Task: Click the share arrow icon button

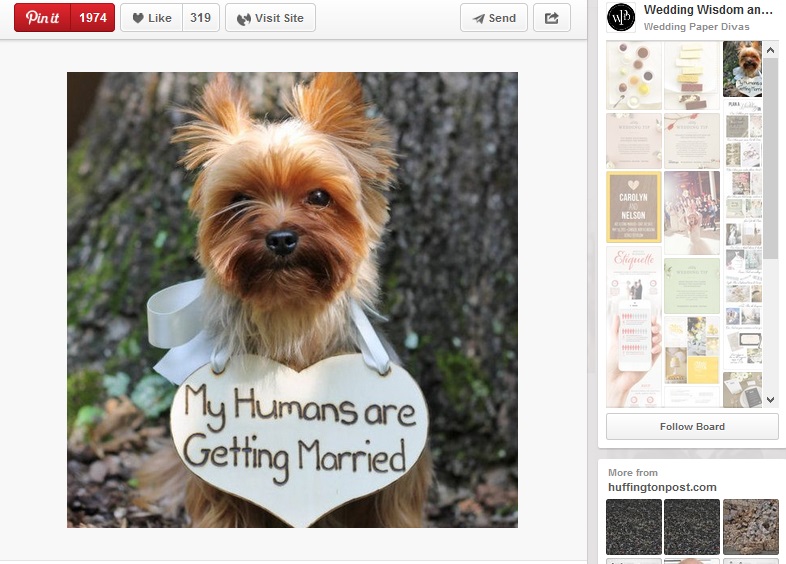Action: point(551,18)
